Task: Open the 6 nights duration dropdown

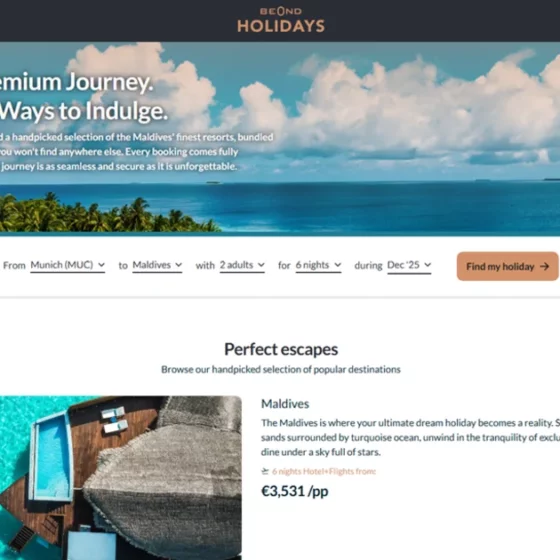Action: (x=318, y=265)
